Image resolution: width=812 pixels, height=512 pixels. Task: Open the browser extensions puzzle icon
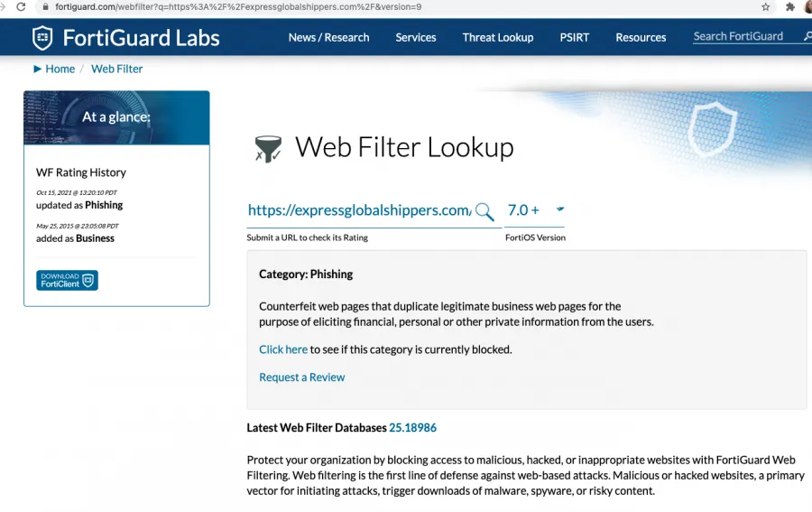coord(789,6)
